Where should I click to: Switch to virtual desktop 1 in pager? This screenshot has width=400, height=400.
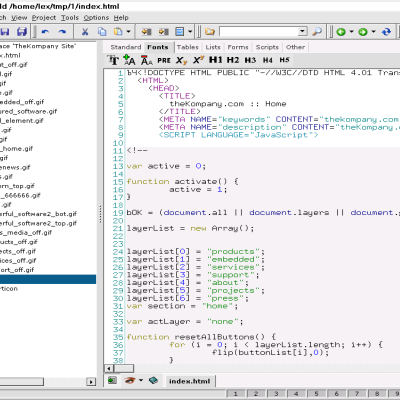point(235,394)
